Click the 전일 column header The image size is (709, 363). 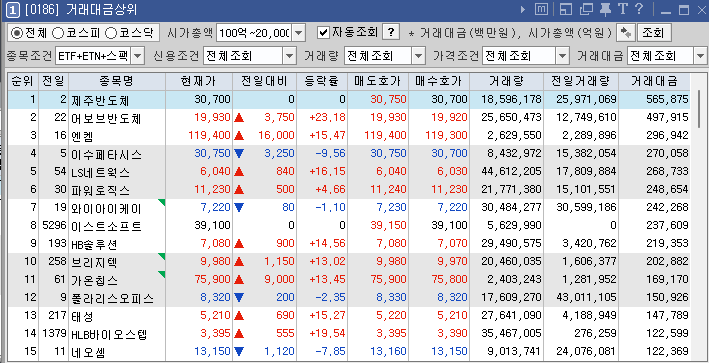click(x=54, y=81)
